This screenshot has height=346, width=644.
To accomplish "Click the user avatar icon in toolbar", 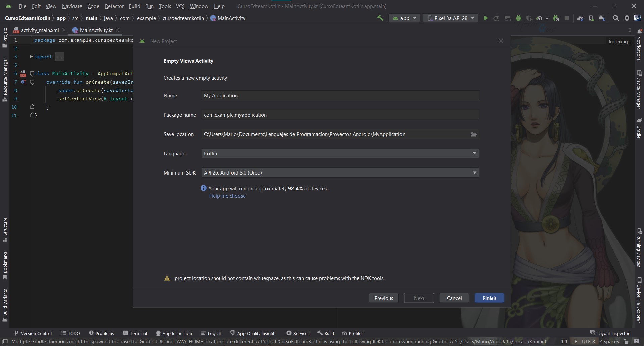I will [x=637, y=18].
